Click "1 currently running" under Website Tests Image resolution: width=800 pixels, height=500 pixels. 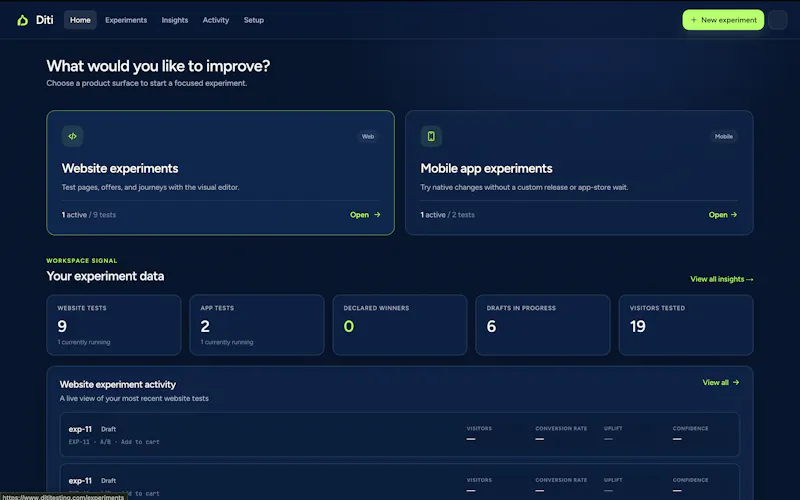click(84, 342)
